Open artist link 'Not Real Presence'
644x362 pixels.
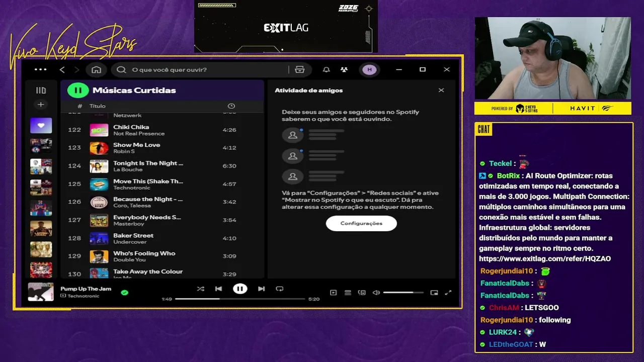[139, 134]
